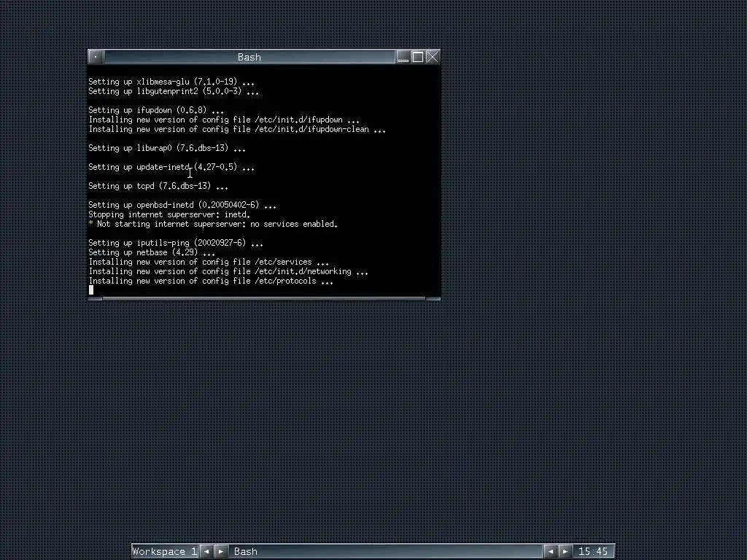Click line "Setting up iputils-ping (20020927-6)"
This screenshot has height=560, width=747.
pyautogui.click(x=176, y=244)
